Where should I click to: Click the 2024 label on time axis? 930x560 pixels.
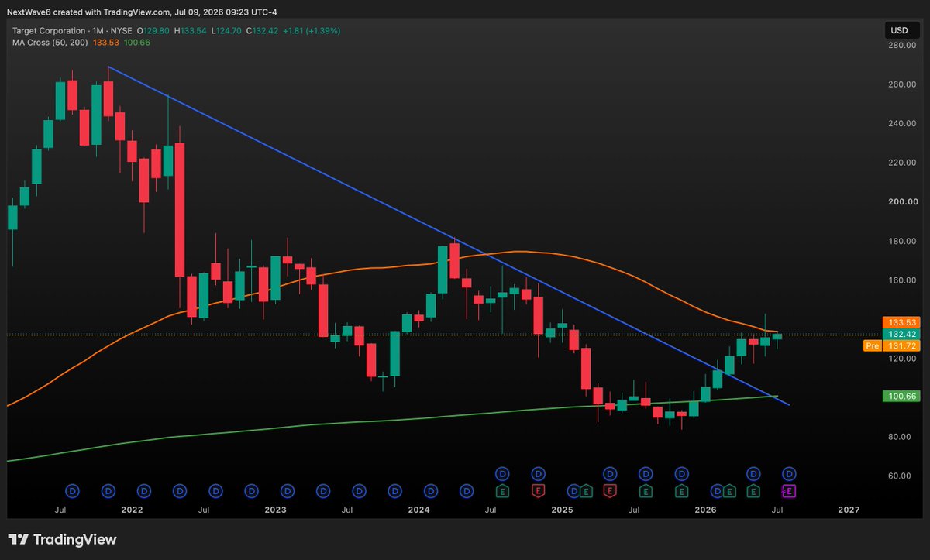coord(418,510)
